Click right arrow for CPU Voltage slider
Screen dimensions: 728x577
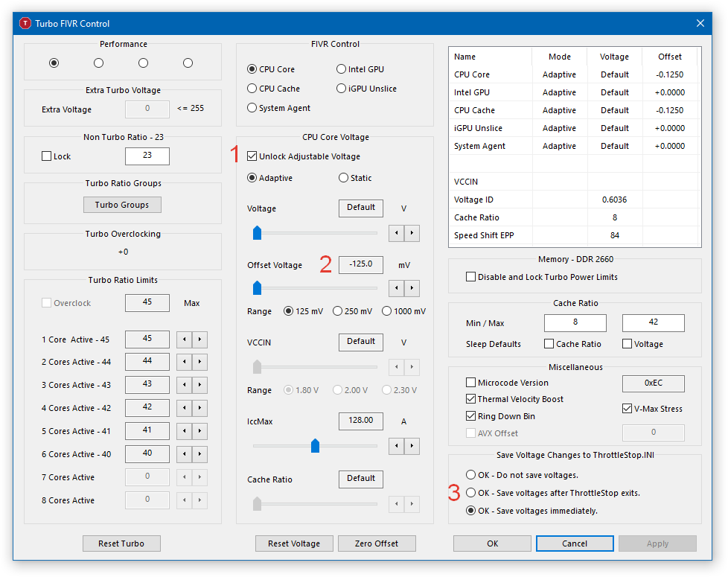(x=412, y=233)
